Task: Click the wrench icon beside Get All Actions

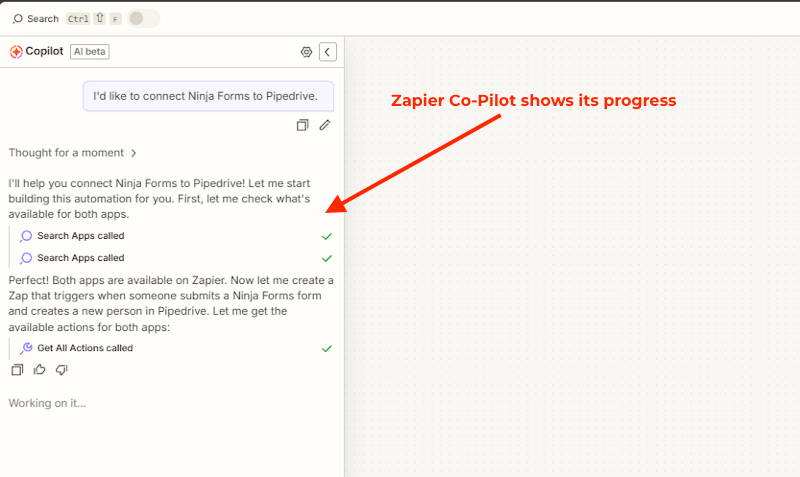Action: pyautogui.click(x=26, y=348)
